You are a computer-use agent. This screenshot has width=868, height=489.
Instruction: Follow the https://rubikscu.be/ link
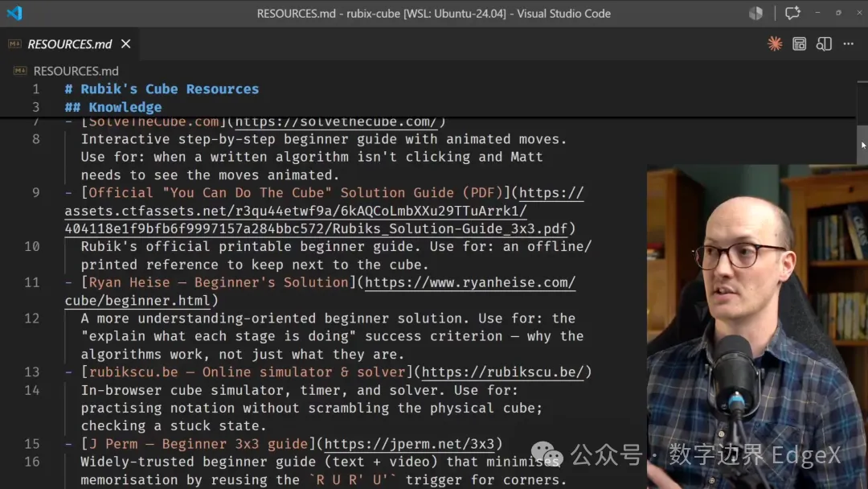pos(502,372)
